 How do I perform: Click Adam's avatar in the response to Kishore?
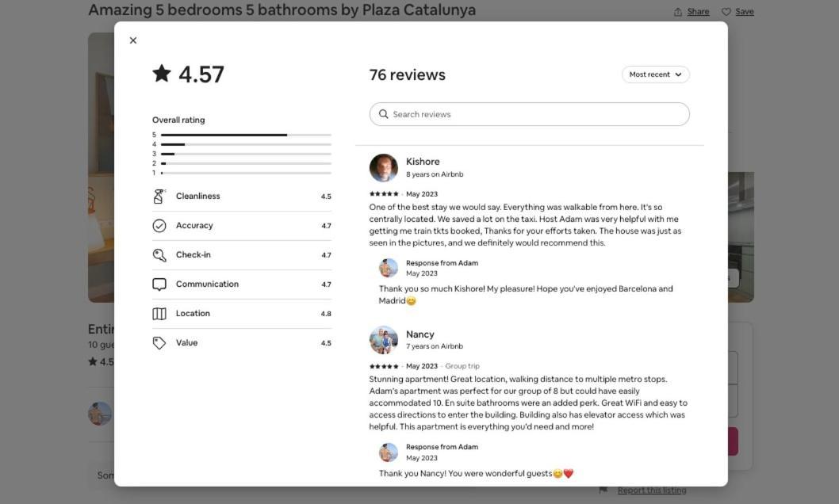point(389,268)
